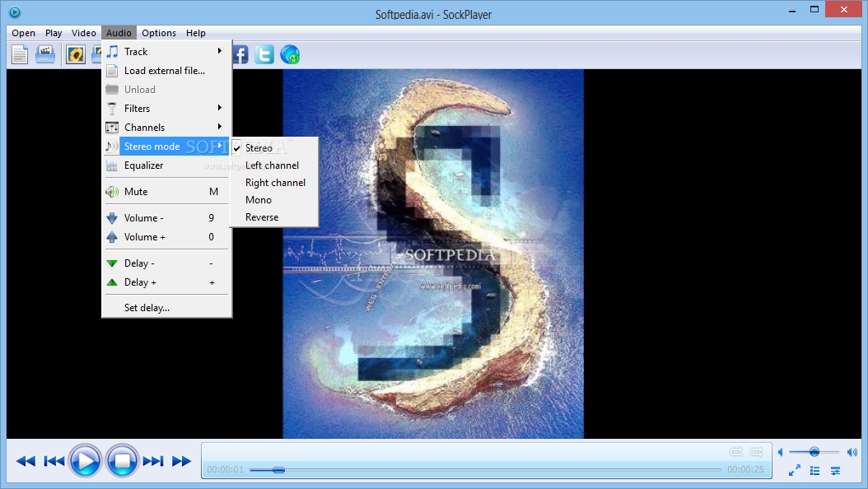Click the video playback area

point(433,254)
